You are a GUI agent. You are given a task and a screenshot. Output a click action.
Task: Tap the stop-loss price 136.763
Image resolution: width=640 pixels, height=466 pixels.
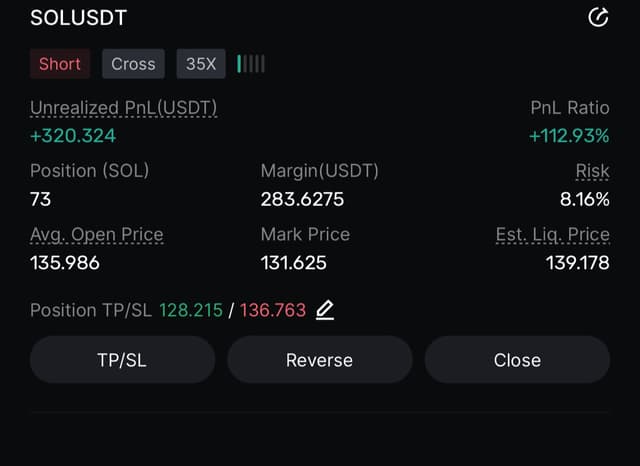[273, 310]
